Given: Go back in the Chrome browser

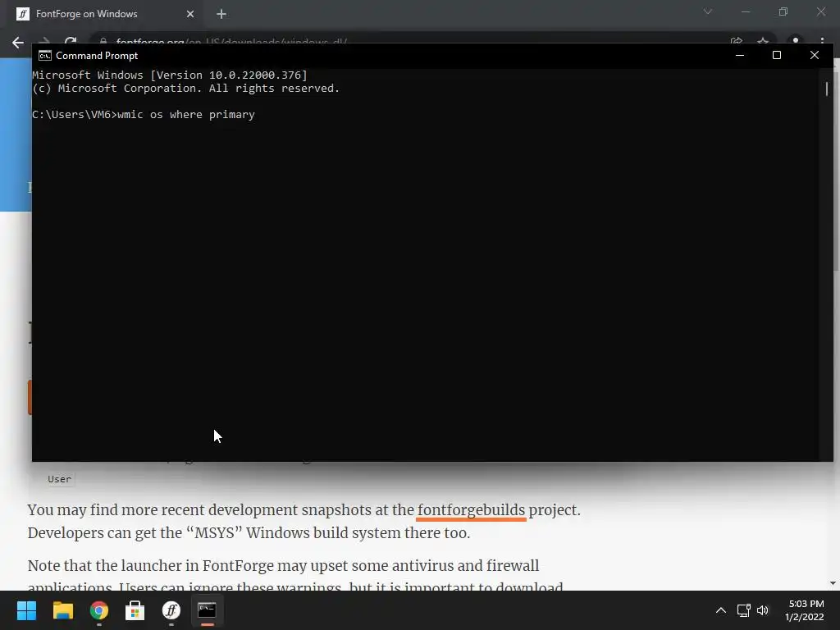Looking at the screenshot, I should coord(18,43).
